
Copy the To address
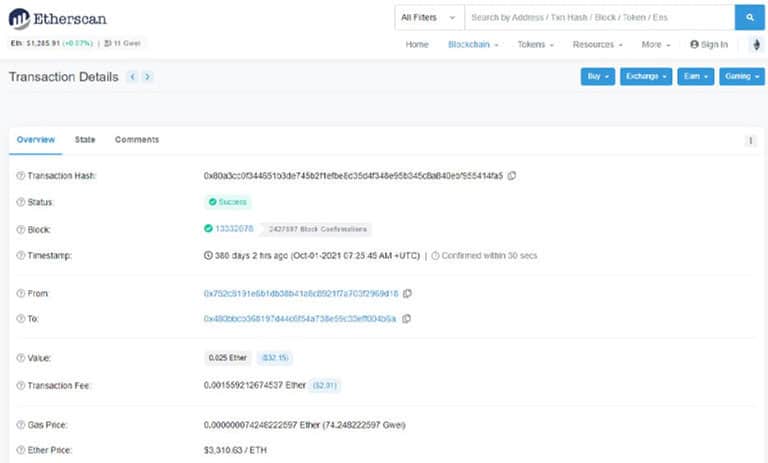[406, 318]
